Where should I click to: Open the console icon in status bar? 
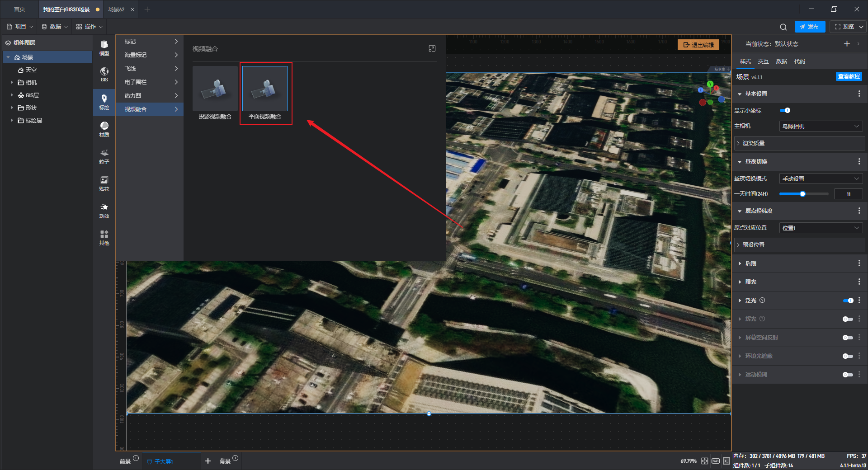(x=726, y=461)
